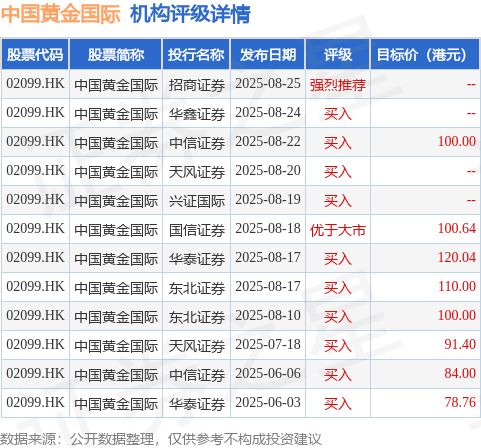Select target price 84.00 from 中信证券

(x=460, y=374)
